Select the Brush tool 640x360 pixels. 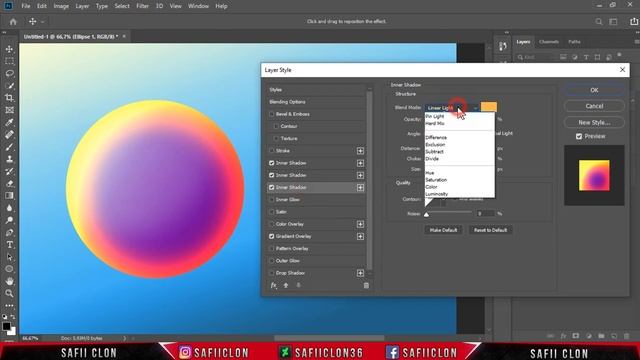point(9,147)
